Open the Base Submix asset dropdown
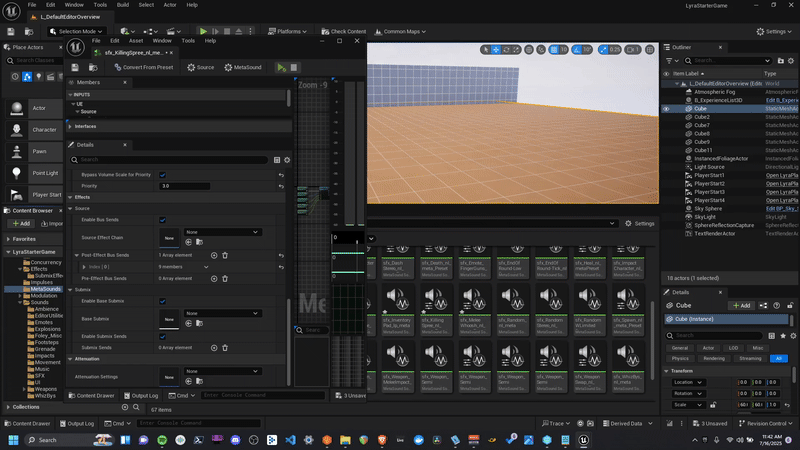 [222, 313]
